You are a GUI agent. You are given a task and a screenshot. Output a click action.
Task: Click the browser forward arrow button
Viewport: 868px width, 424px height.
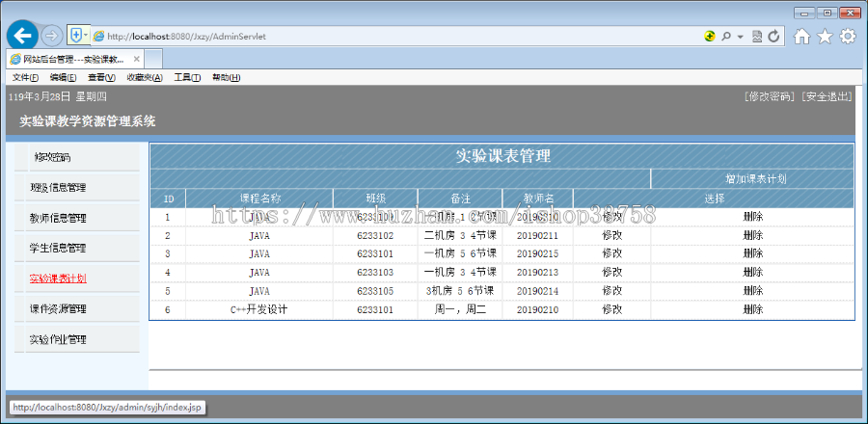(x=51, y=36)
